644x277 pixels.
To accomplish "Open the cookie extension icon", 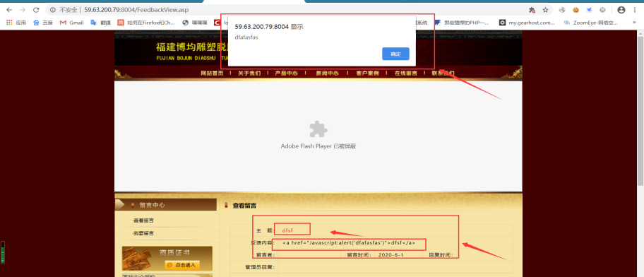I will coord(576,10).
